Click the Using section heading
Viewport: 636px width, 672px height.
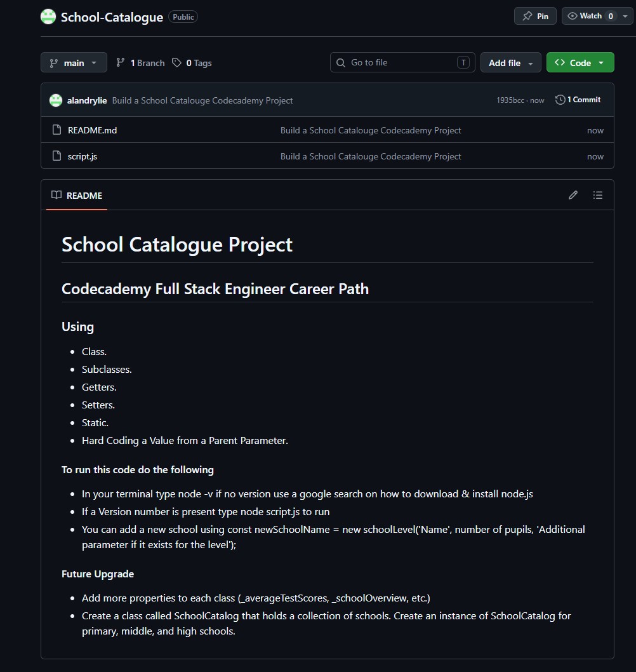click(x=77, y=326)
